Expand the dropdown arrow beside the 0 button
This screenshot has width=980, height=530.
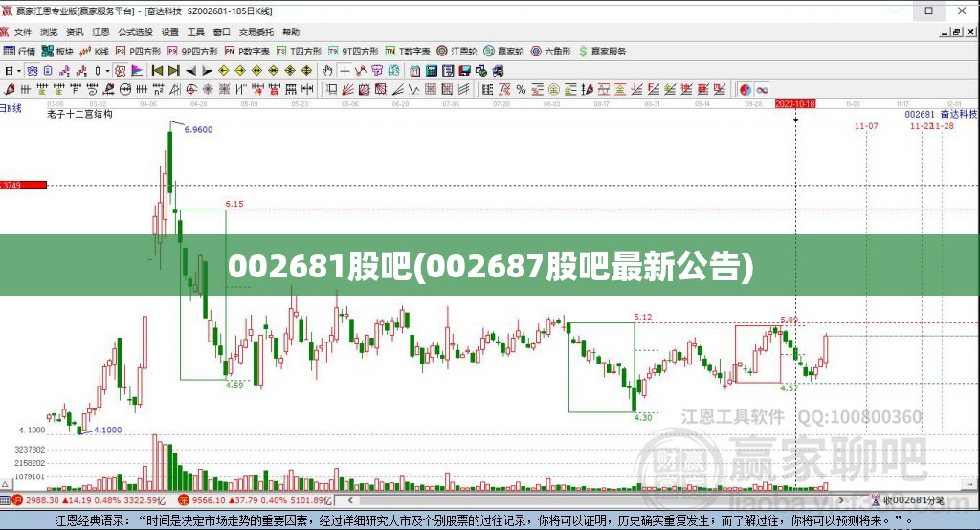(x=107, y=71)
